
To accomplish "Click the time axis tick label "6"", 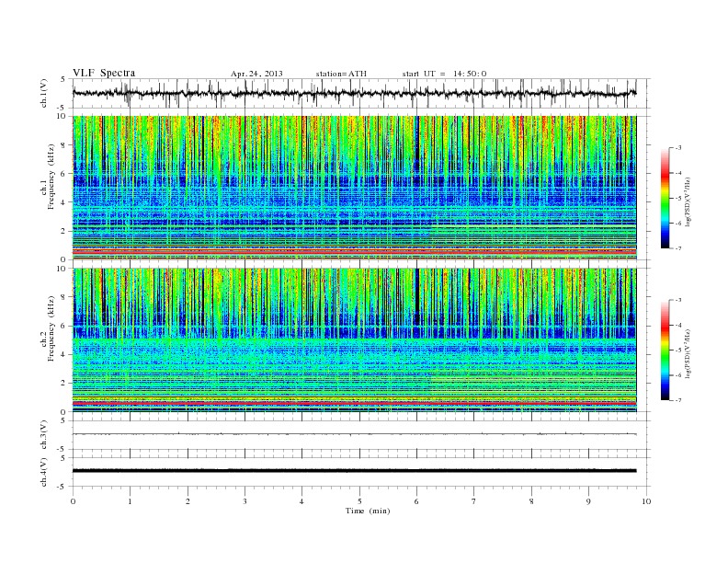I will click(416, 501).
